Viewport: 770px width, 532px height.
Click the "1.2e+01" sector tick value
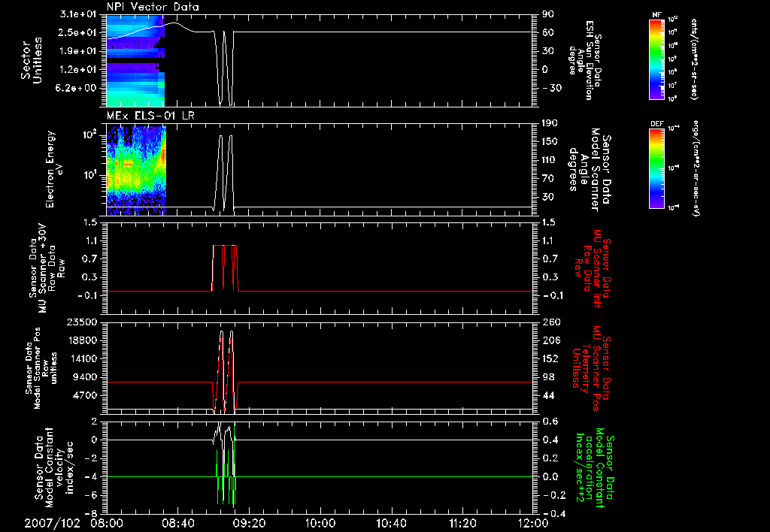pos(78,70)
